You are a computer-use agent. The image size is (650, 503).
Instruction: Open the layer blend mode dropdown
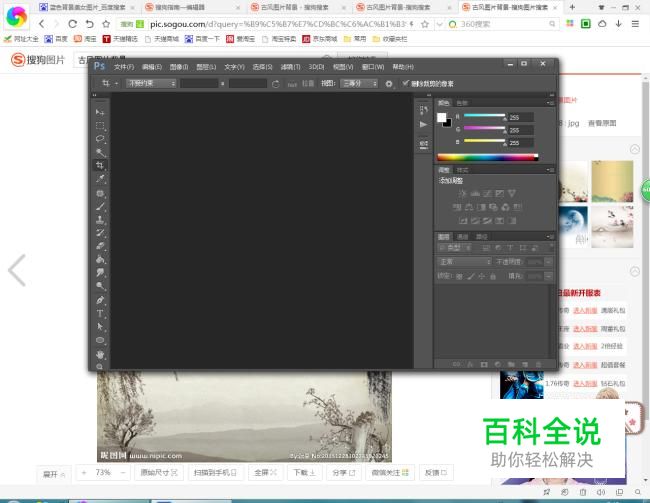coord(462,261)
